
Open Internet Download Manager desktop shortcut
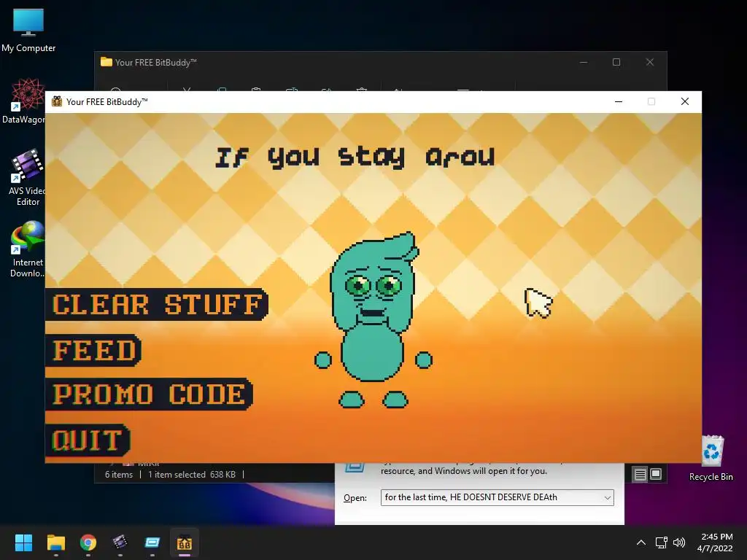[x=27, y=249]
